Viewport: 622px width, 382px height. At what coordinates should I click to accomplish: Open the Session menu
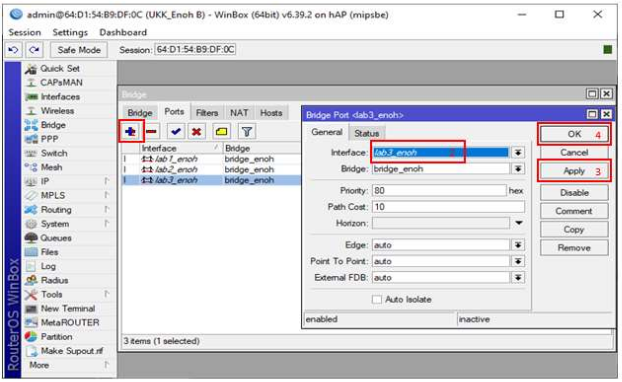pos(25,33)
